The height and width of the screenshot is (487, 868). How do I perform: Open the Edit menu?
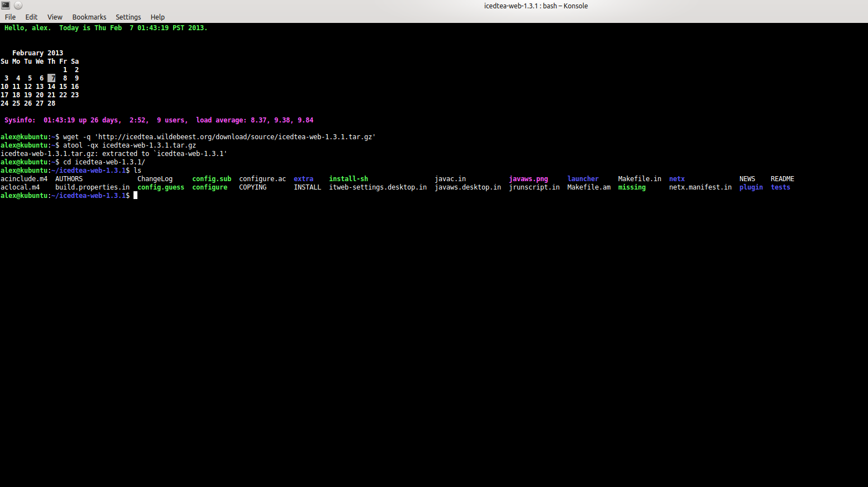[x=31, y=17]
